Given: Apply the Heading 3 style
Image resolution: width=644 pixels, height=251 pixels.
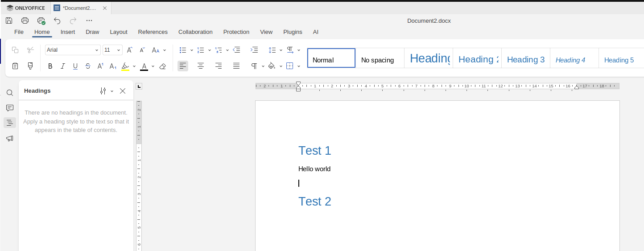Looking at the screenshot, I should click(x=526, y=60).
